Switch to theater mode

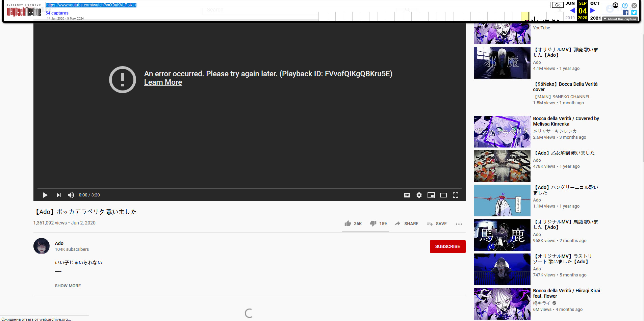tap(443, 195)
